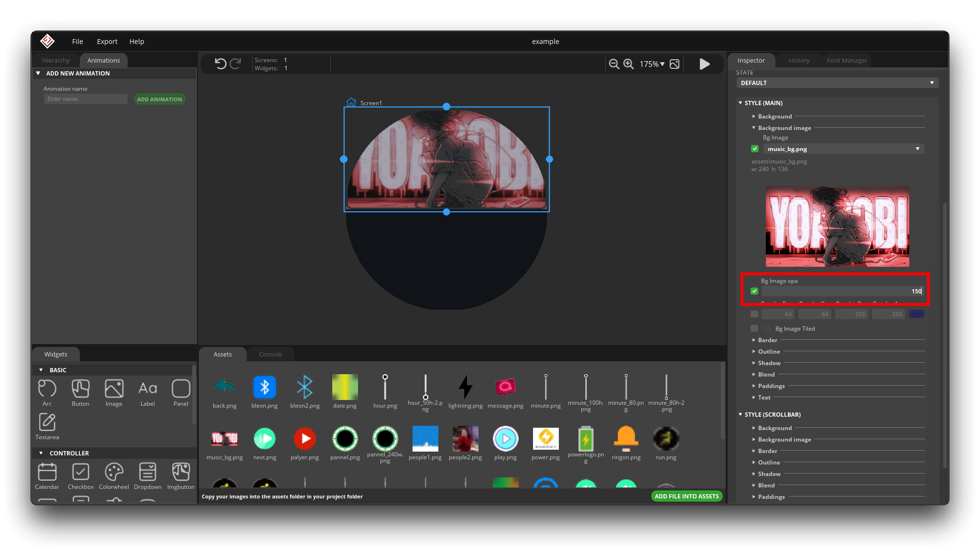Collapse the STYLE (MAIN) section
The height and width of the screenshot is (551, 980).
pos(740,103)
